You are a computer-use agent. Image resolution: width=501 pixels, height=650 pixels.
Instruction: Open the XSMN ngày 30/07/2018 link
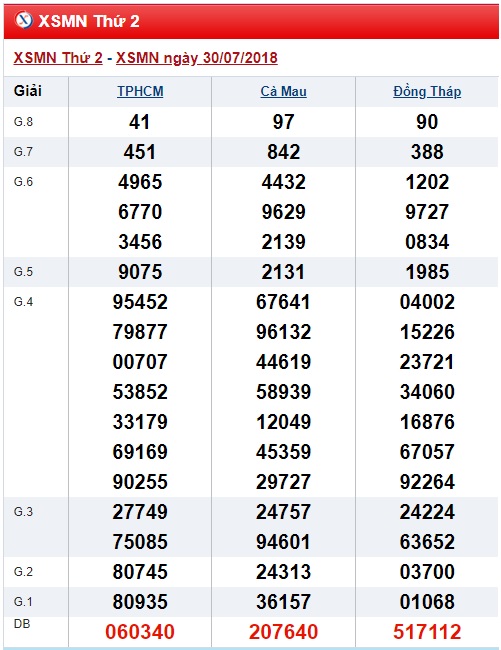197,58
